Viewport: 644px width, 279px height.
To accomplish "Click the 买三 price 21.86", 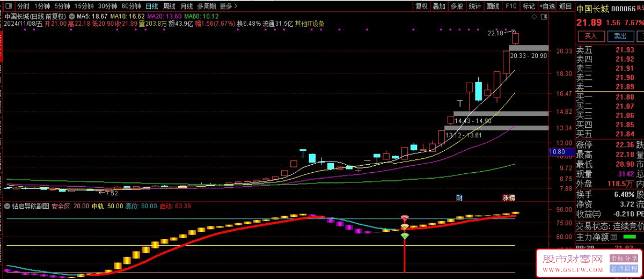I will click(x=625, y=115).
